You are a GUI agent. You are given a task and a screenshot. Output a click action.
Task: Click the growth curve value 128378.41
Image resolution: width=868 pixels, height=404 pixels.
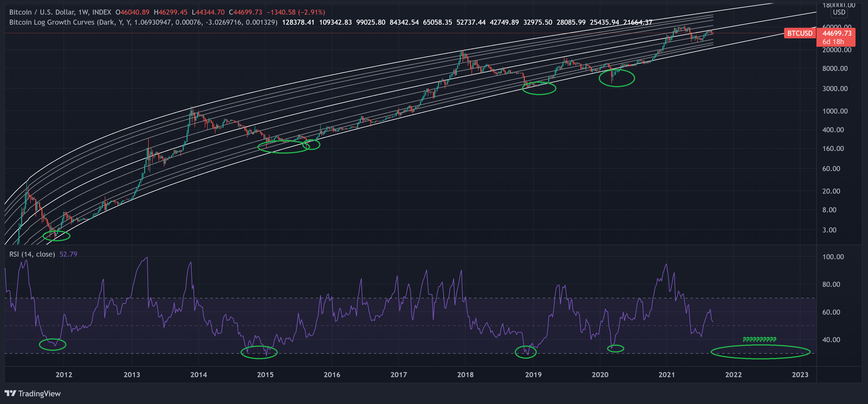(x=298, y=22)
